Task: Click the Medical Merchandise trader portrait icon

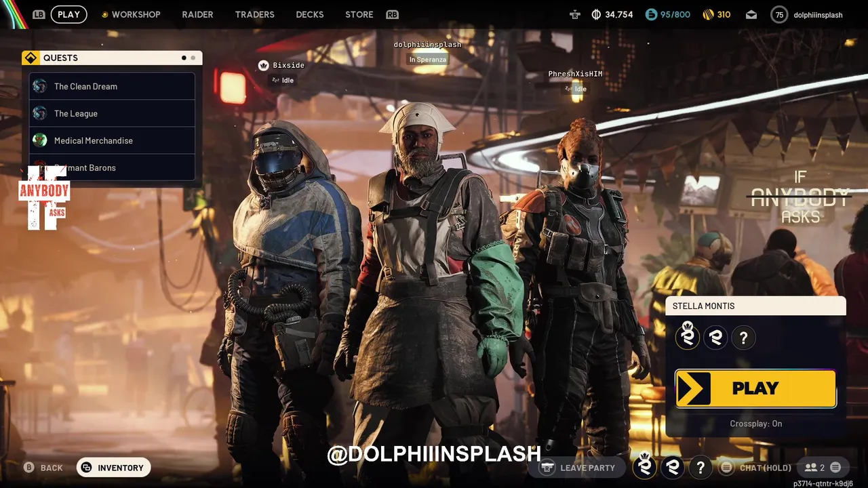Action: coord(40,140)
